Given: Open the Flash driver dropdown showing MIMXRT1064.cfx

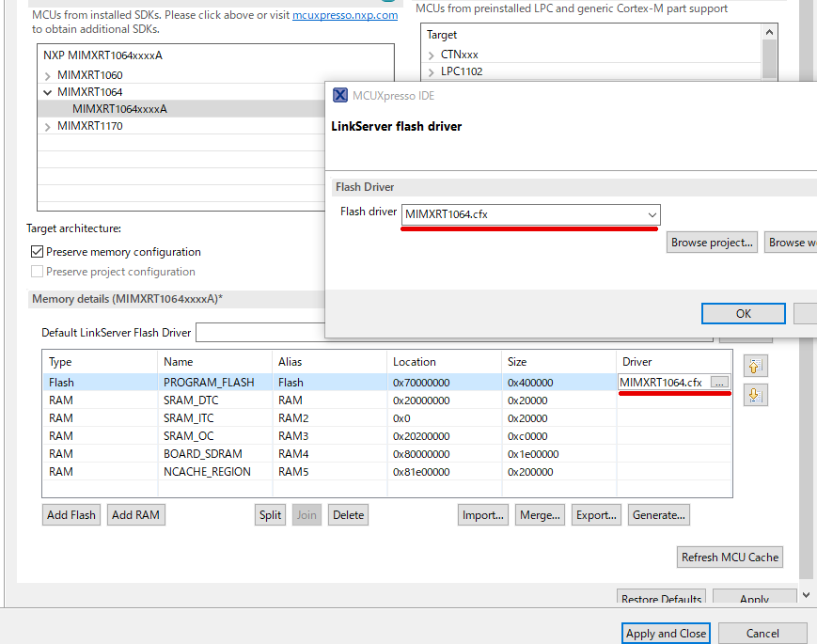Looking at the screenshot, I should point(651,214).
